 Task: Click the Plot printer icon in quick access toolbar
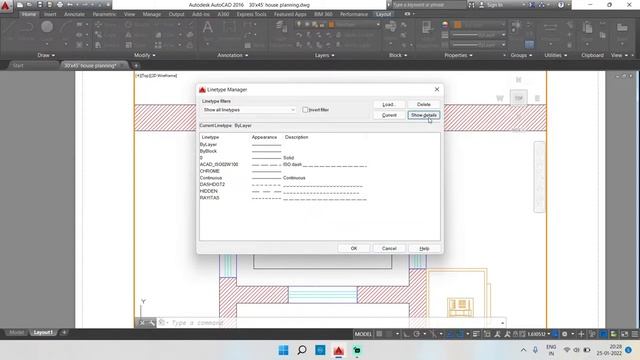pos(60,5)
